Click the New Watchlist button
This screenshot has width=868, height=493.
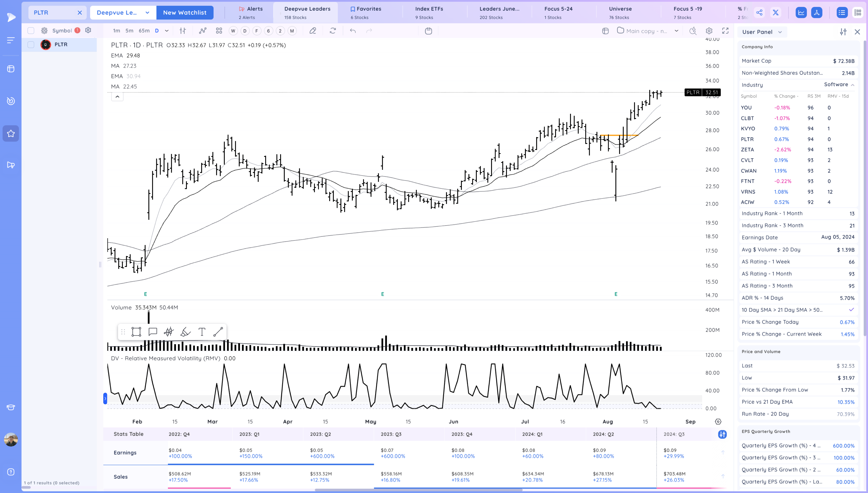[x=184, y=13]
